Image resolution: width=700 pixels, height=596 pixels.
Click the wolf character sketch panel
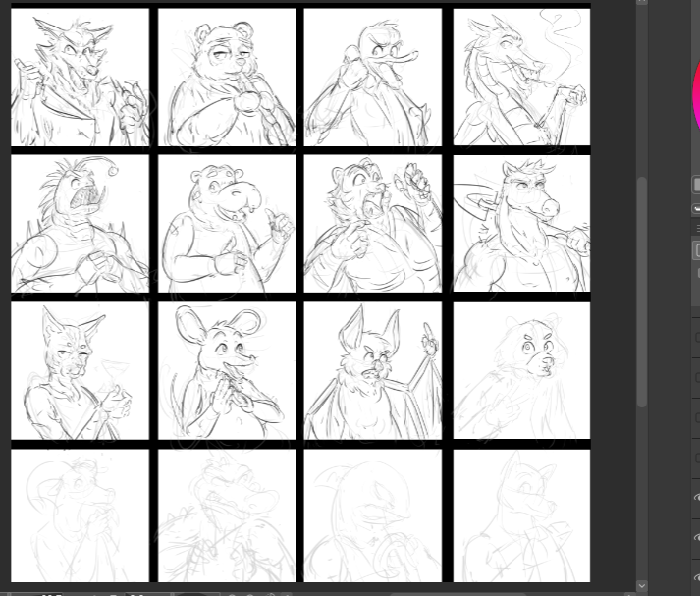point(80,78)
